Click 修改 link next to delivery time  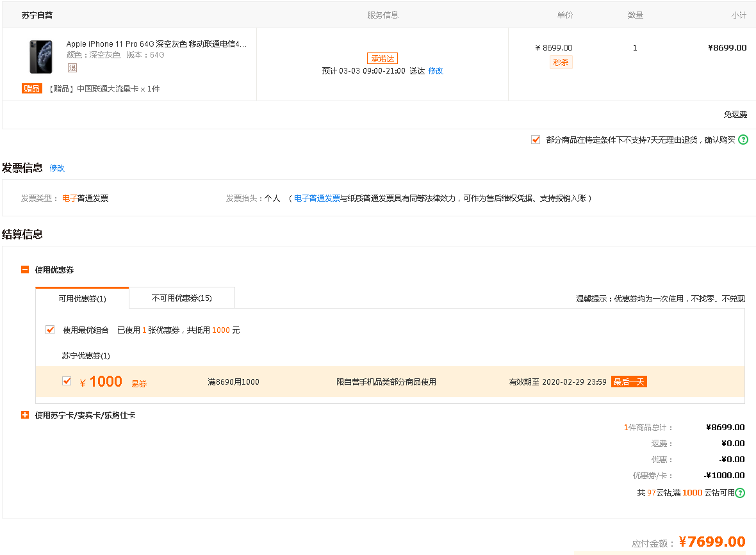[x=436, y=71]
